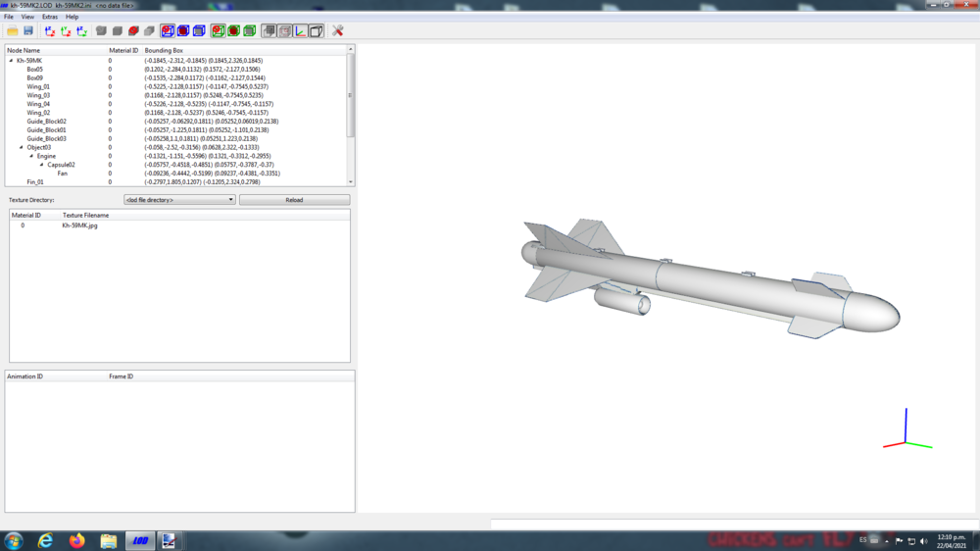Open the Texture Directory dropdown
Image resolution: width=980 pixels, height=551 pixels.
pos(179,200)
